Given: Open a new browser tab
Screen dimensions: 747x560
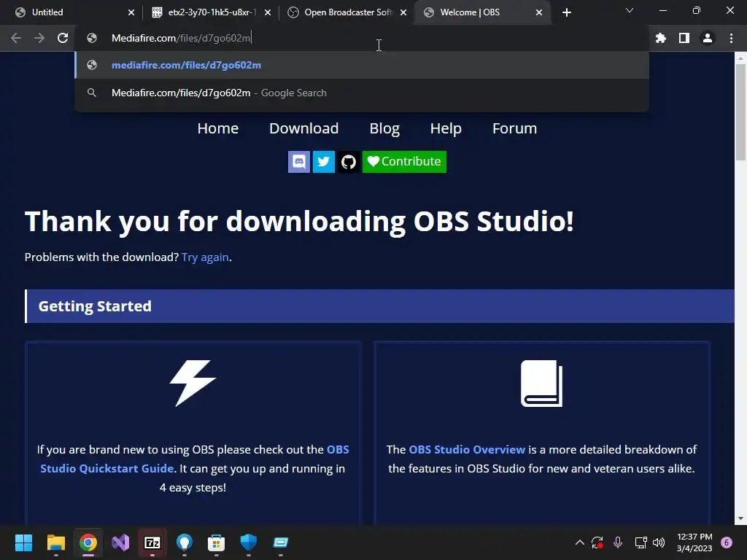Looking at the screenshot, I should pos(566,12).
